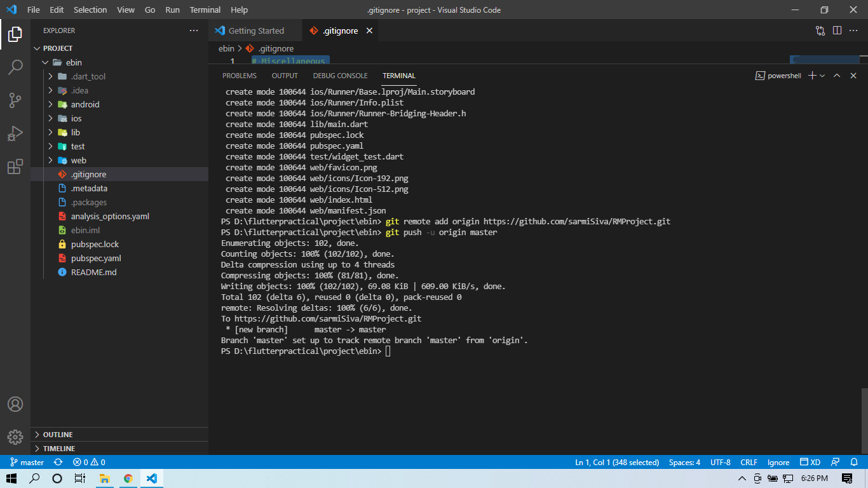
Task: Switch to the DEBUG CONSOLE tab
Action: point(341,76)
